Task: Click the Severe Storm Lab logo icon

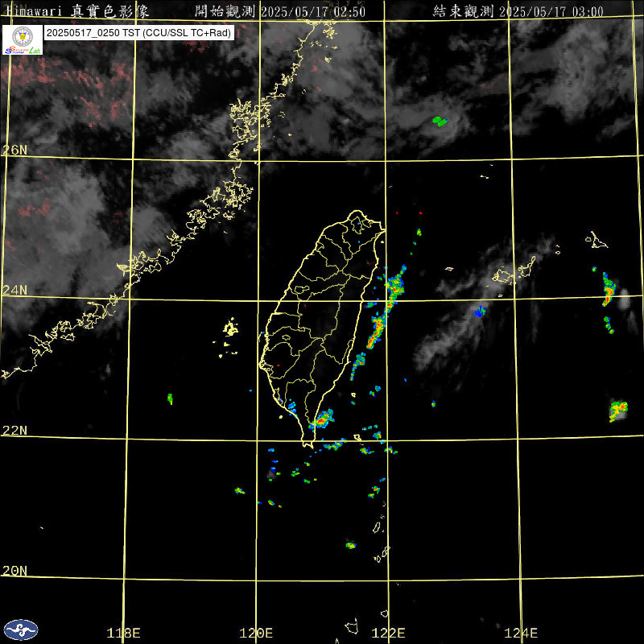Action: tap(23, 39)
